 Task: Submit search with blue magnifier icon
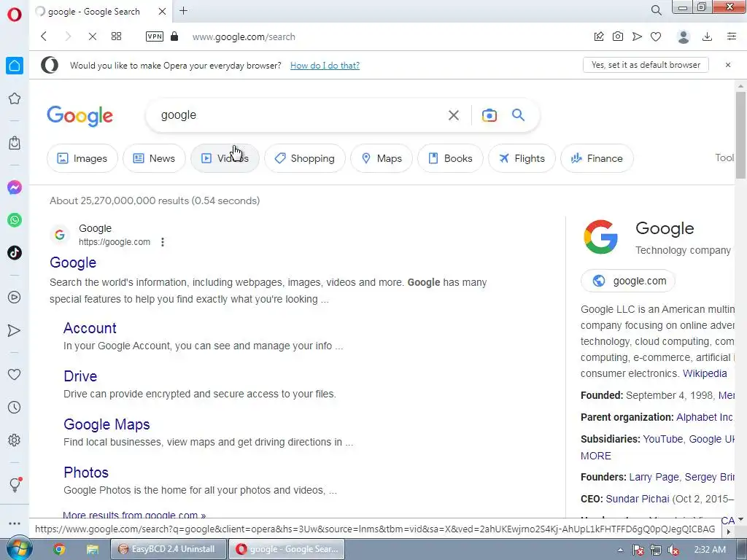click(x=519, y=114)
